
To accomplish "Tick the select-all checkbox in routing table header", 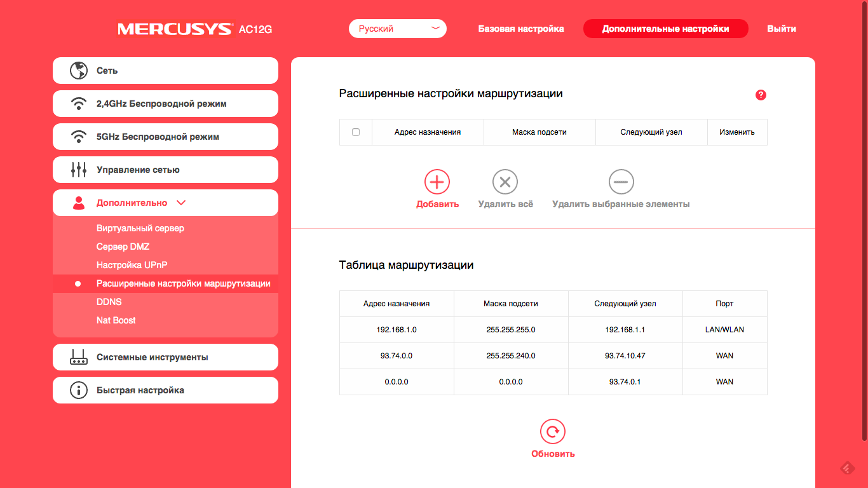I will (356, 132).
